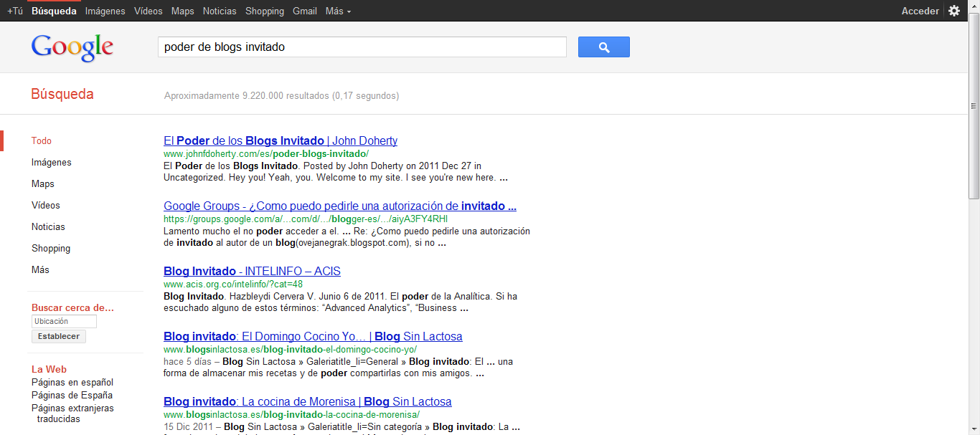Click the groups.google.com green URL
The width and height of the screenshot is (980, 435).
click(x=306, y=219)
